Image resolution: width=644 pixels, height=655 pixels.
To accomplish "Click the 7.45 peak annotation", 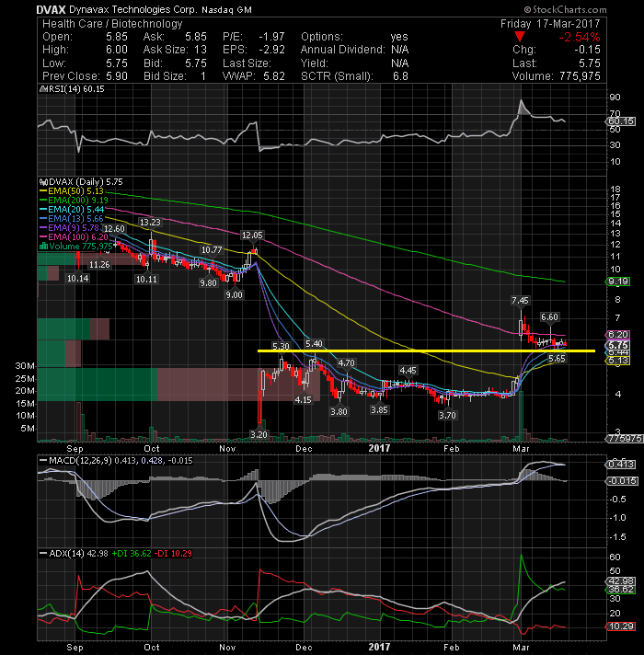I will click(520, 300).
